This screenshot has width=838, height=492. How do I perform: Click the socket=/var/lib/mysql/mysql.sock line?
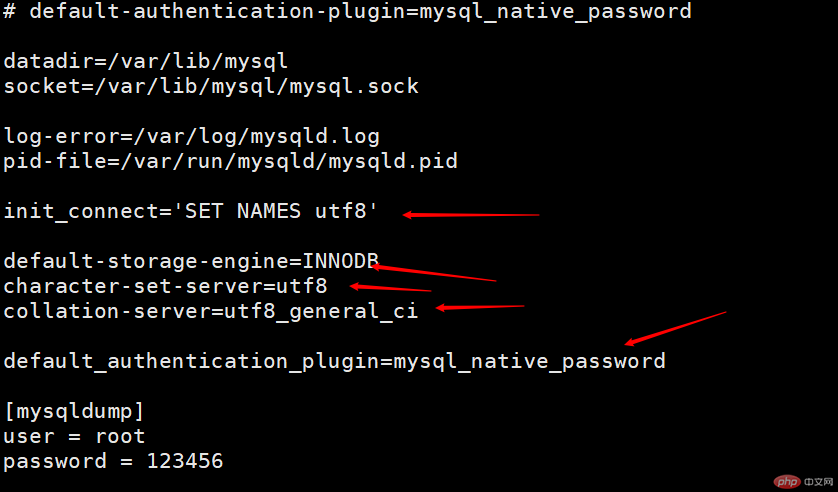pyautogui.click(x=211, y=87)
